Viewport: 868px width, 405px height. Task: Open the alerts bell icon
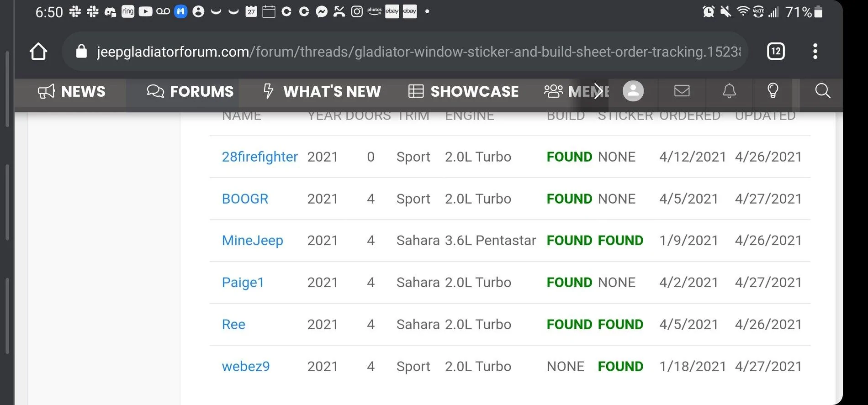[729, 91]
